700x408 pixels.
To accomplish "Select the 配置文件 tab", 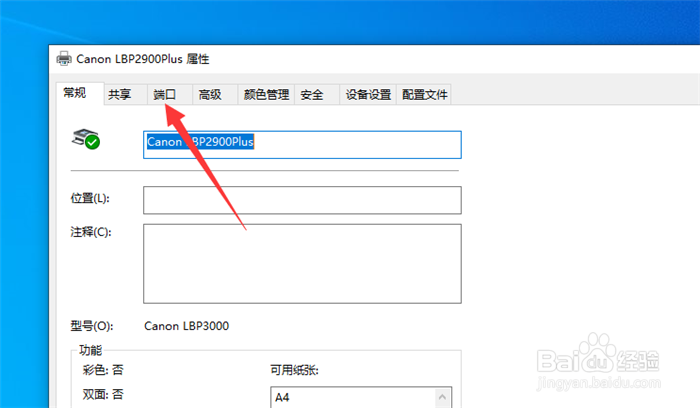I will [x=424, y=95].
